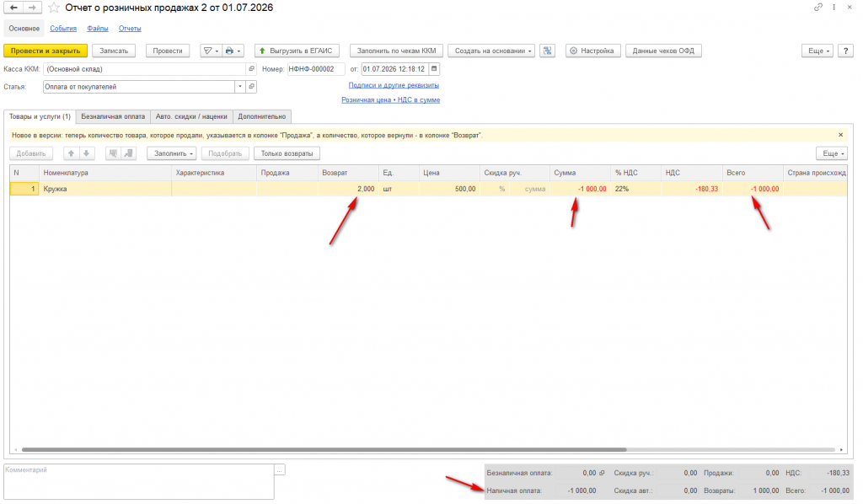Image resolution: width=863 pixels, height=504 pixels.
Task: Open the Статья field's open-form icon
Action: (x=251, y=86)
